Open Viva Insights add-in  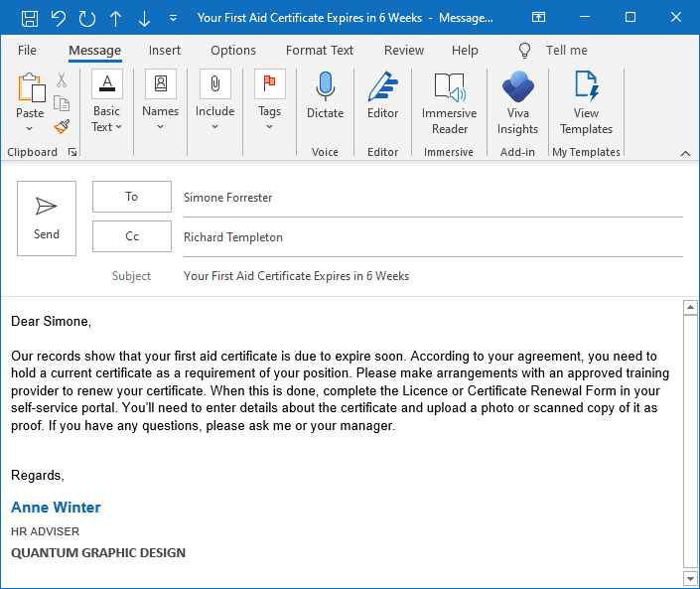tap(517, 104)
